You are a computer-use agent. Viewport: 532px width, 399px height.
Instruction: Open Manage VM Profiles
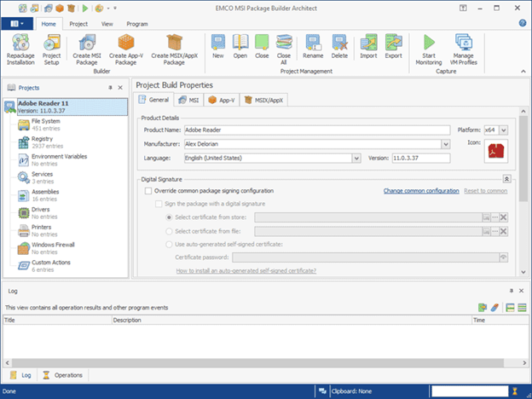[x=464, y=49]
